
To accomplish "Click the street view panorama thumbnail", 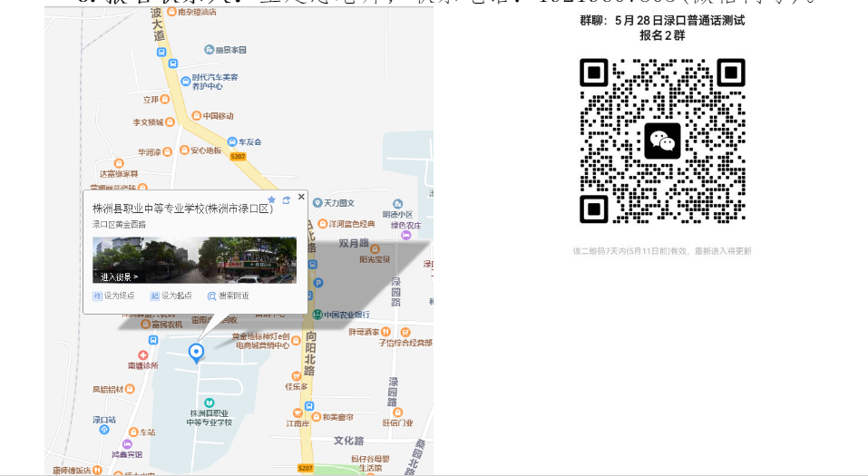I will click(194, 260).
